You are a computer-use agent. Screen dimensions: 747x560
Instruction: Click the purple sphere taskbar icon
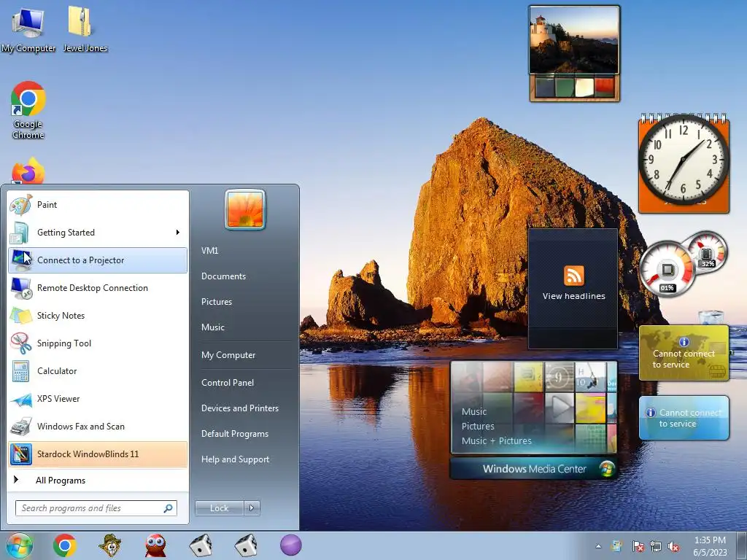[290, 545]
